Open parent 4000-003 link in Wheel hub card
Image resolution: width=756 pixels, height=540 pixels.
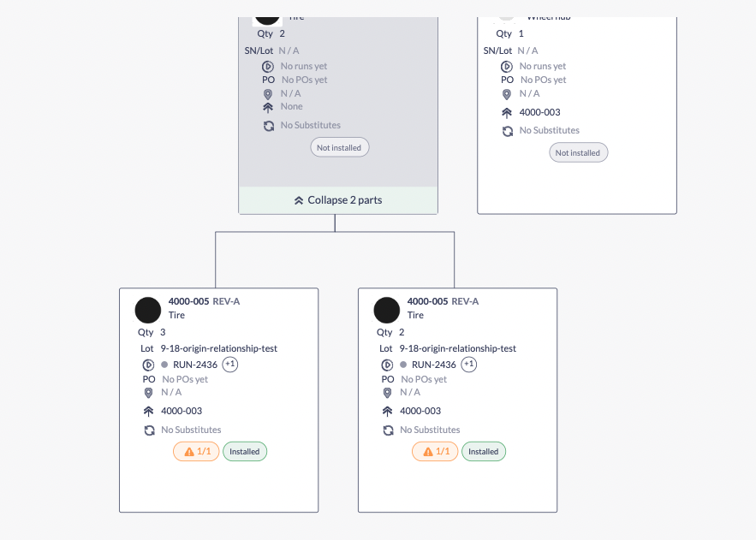(x=540, y=112)
